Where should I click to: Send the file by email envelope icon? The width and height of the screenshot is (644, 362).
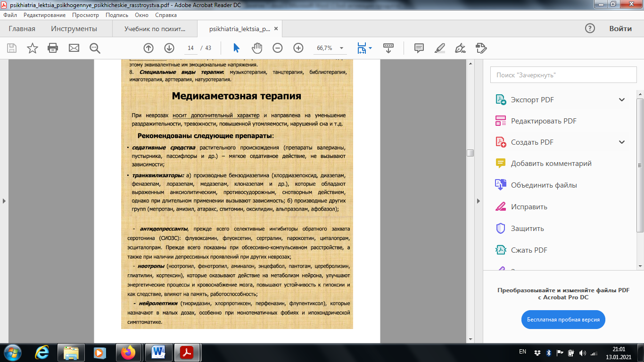[74, 48]
